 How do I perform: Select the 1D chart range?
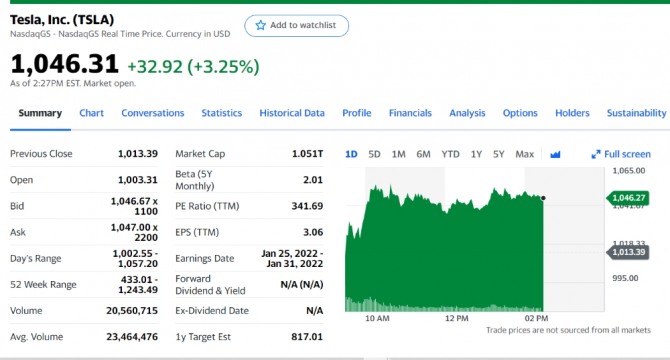pyautogui.click(x=351, y=154)
